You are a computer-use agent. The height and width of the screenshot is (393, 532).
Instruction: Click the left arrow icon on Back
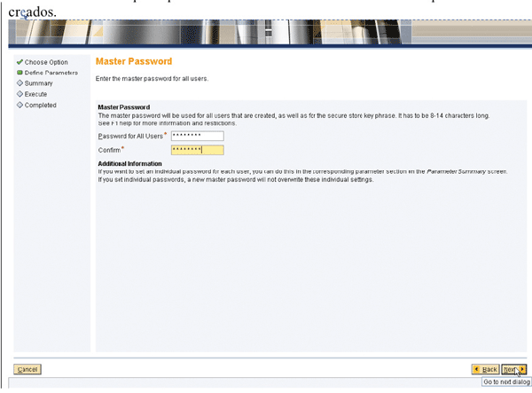click(x=477, y=368)
